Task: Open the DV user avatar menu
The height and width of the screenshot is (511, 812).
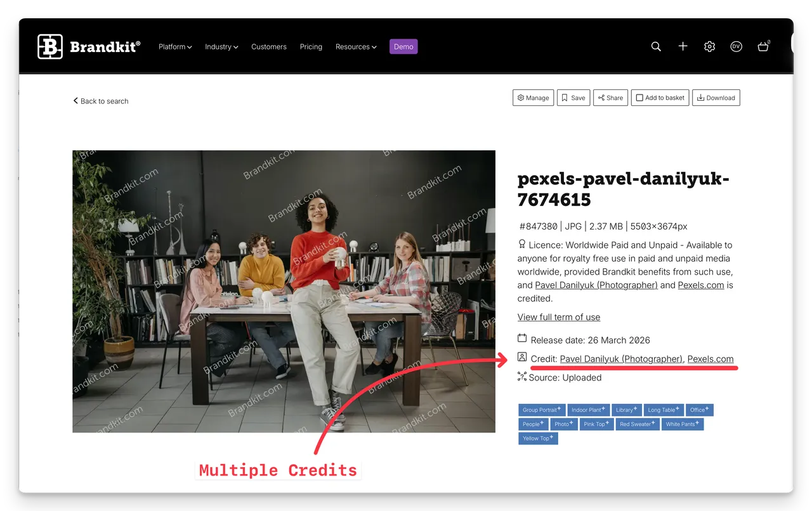Action: [736, 46]
